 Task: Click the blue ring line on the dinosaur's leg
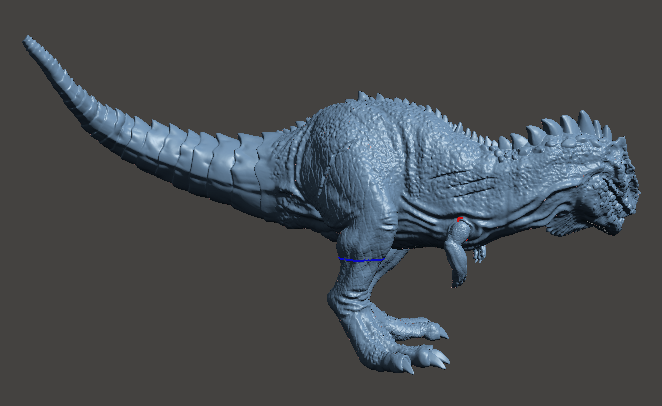(x=361, y=260)
